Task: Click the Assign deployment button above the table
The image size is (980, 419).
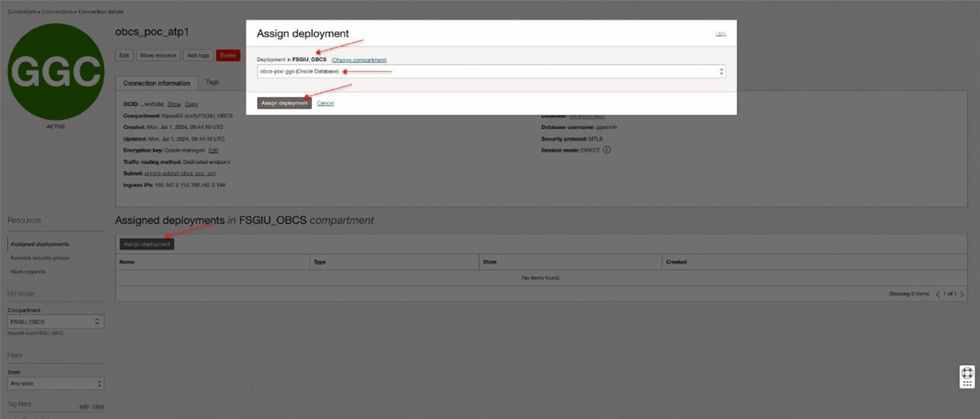Action: pos(147,244)
